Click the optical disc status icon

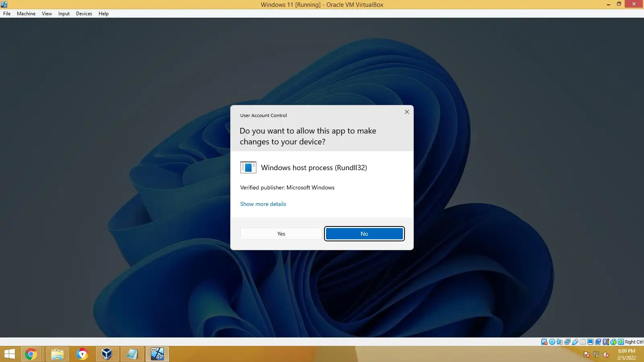coord(552,342)
